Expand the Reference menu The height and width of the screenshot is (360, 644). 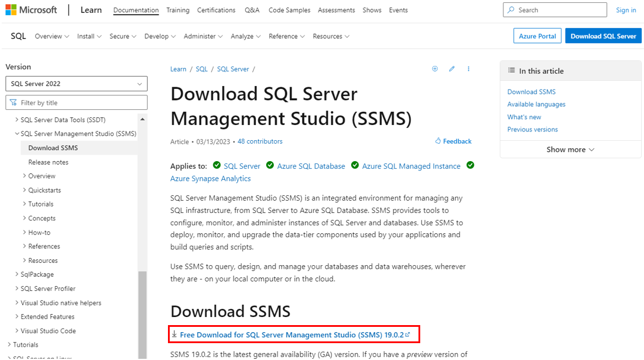tap(287, 36)
